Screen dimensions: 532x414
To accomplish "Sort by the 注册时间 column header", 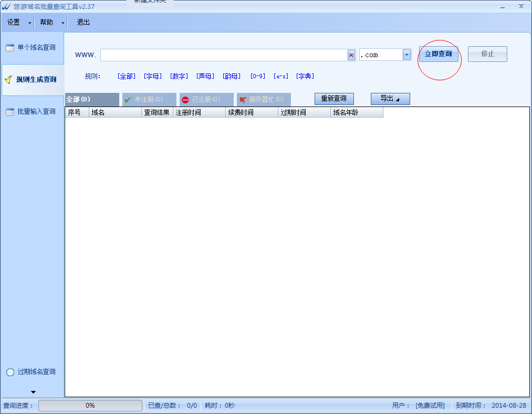I will coord(199,112).
